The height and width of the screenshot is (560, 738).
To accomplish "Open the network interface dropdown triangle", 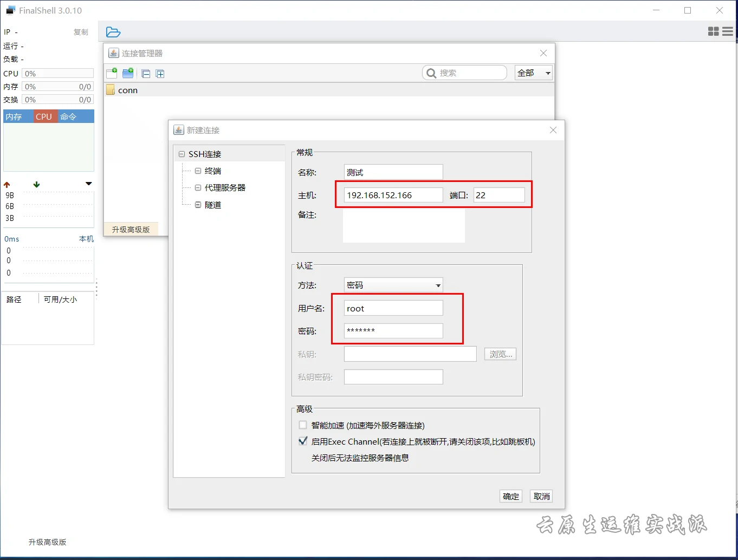I will click(x=89, y=184).
